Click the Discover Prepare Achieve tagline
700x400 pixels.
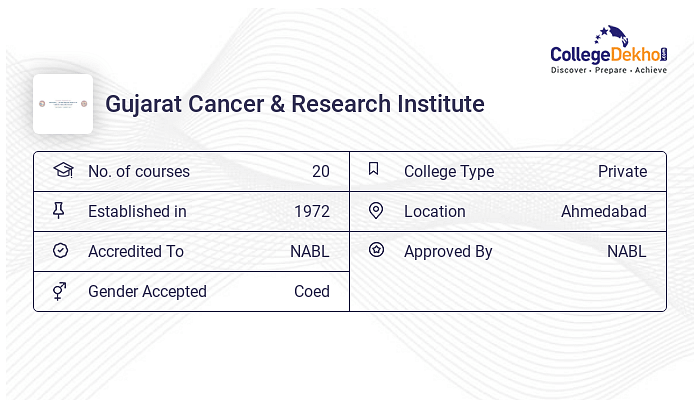[609, 70]
